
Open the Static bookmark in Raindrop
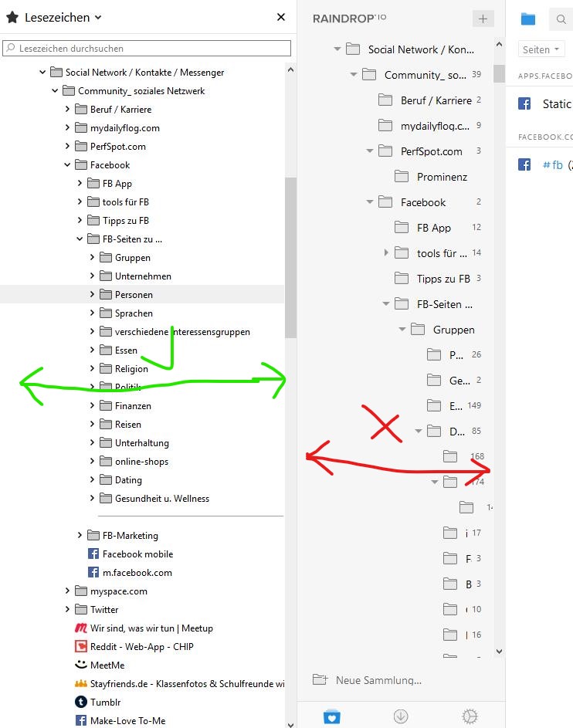point(557,103)
